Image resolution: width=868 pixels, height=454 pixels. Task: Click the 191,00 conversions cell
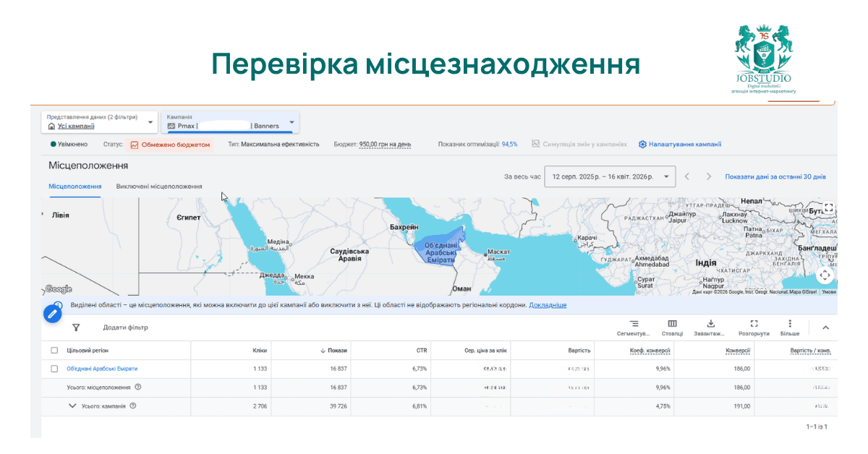coord(741,406)
